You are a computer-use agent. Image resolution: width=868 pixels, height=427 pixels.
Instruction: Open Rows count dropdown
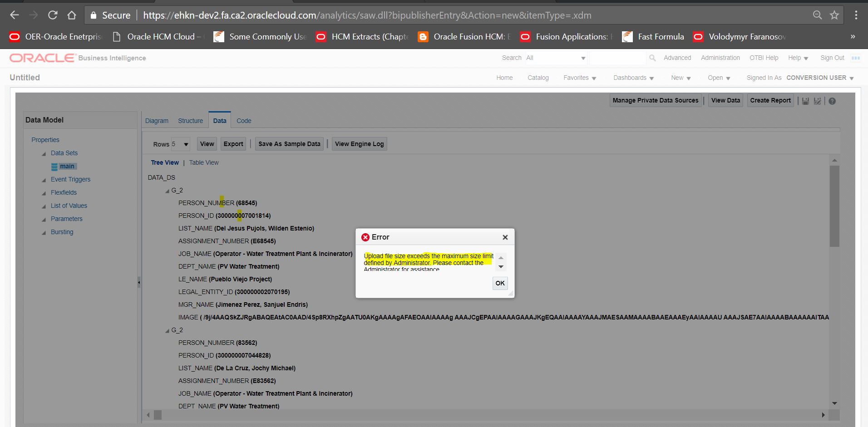180,144
